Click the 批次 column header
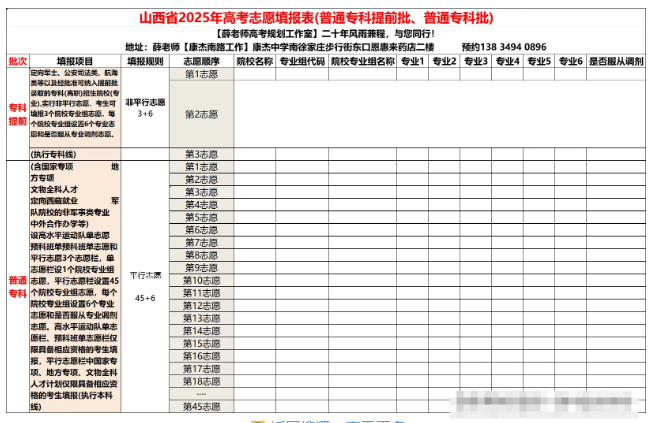The image size is (657, 423). (x=17, y=62)
